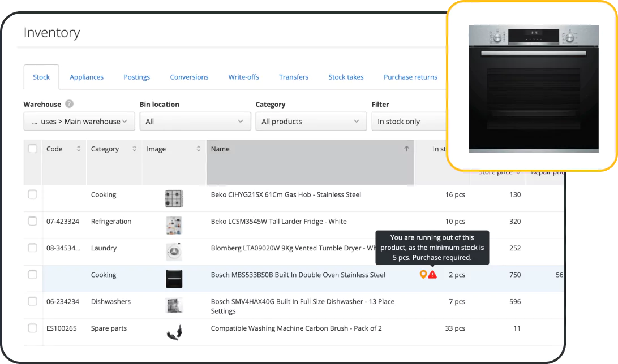Open the Filter dropdown set to In stock only

[409, 121]
